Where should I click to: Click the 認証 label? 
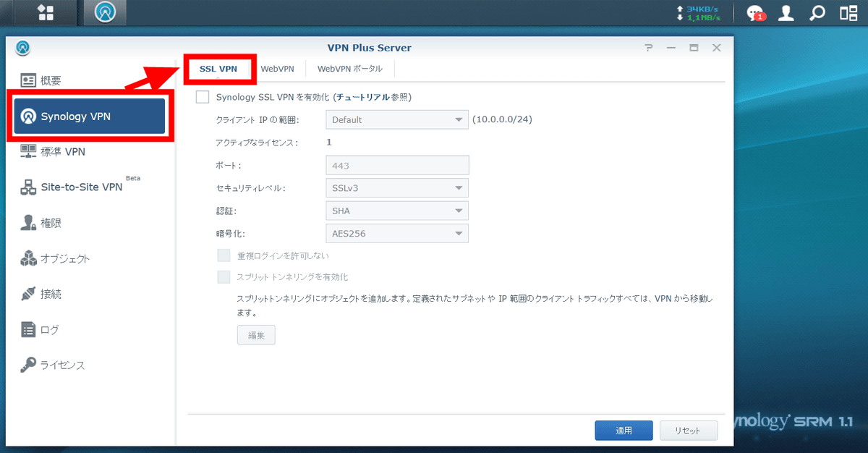pyautogui.click(x=226, y=211)
